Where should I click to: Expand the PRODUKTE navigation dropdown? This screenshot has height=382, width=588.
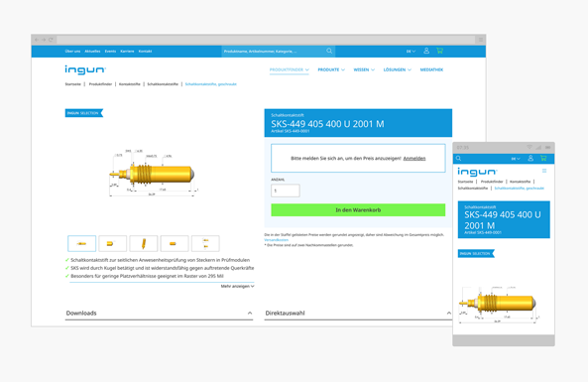click(x=331, y=69)
